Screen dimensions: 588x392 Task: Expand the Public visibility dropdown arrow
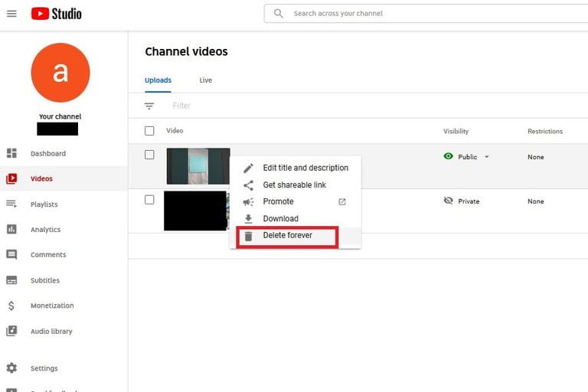point(486,157)
